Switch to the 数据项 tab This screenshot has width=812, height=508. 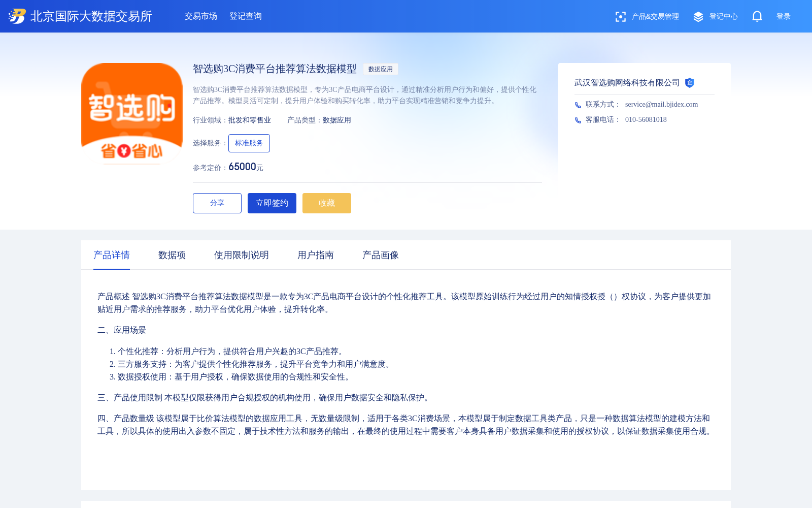pos(172,255)
